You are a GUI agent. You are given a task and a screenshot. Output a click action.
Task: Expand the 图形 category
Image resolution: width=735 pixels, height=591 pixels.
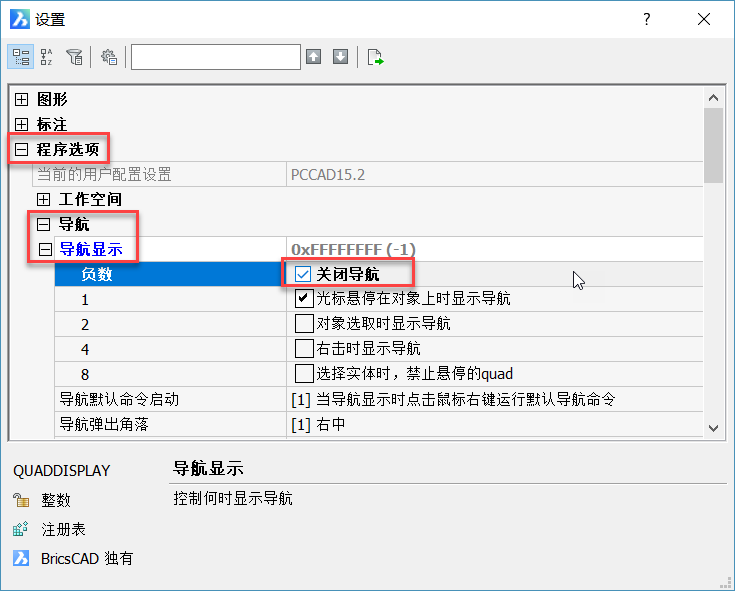(x=21, y=100)
